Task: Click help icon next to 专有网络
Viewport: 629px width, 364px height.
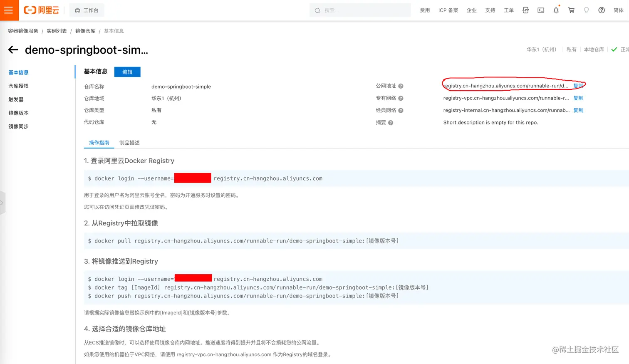Action: point(401,98)
